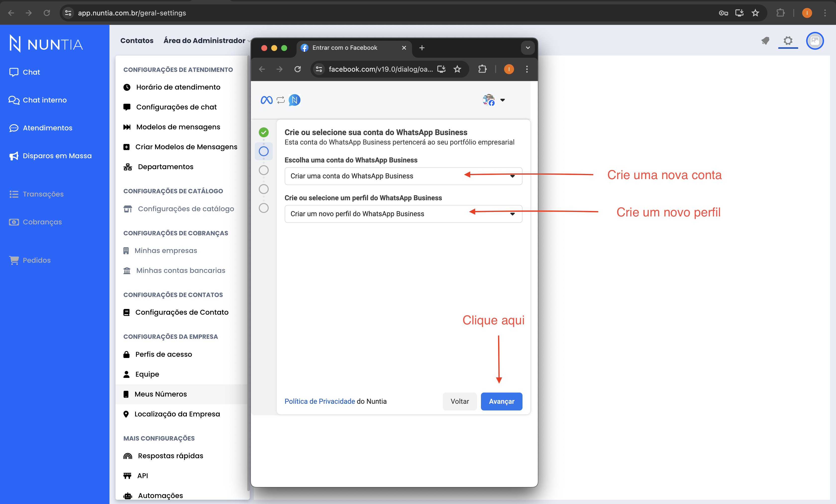Screen dimensions: 836x504
Task: Reload the Facebook popup page
Action: (298, 69)
